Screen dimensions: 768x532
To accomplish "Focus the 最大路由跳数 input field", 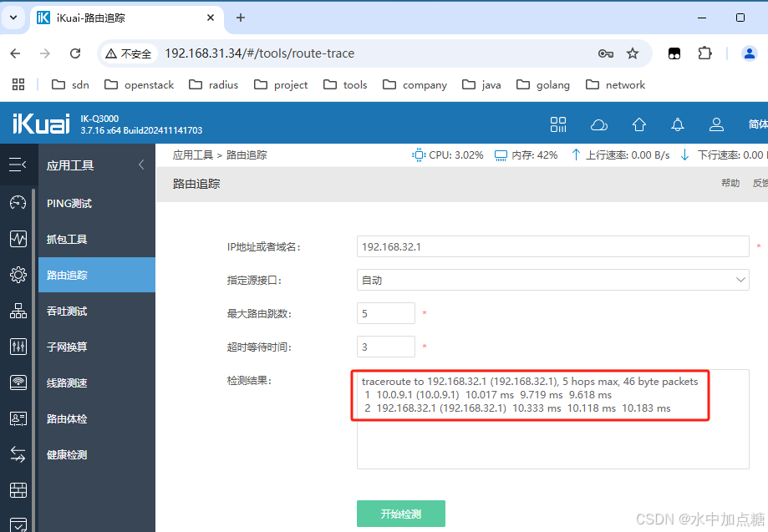I will [386, 313].
